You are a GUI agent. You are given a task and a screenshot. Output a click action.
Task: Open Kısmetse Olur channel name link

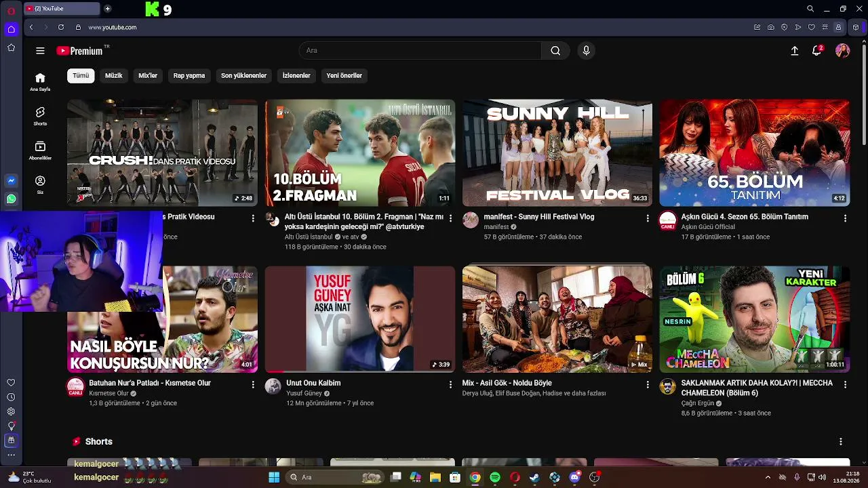(x=108, y=393)
